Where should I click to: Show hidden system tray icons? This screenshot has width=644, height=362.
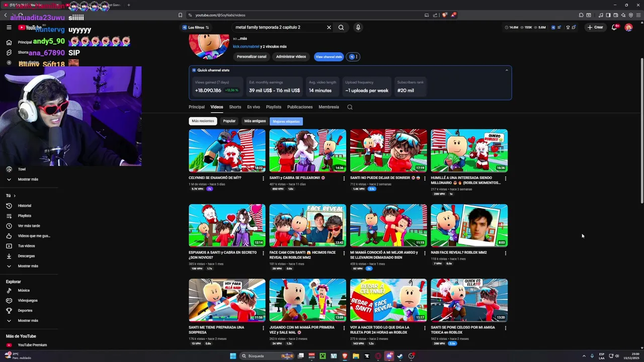click(584, 356)
